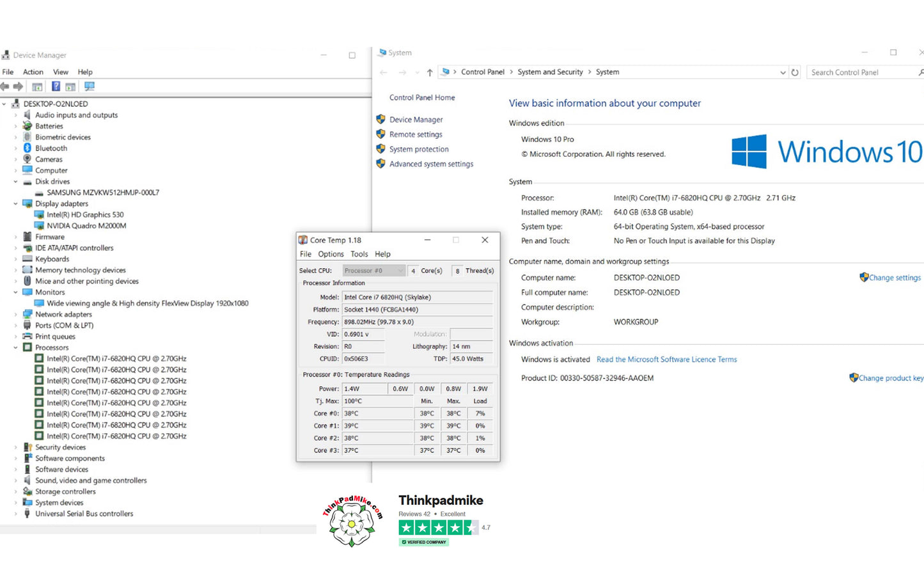Image resolution: width=924 pixels, height=581 pixels.
Task: Open the Select CPU dropdown in Core Temp
Action: coord(374,271)
